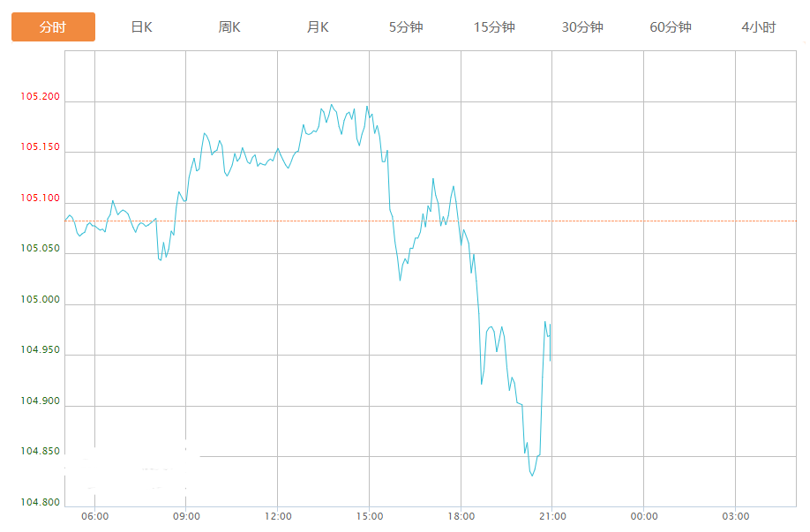Click the 18:00 time axis label

tap(461, 516)
